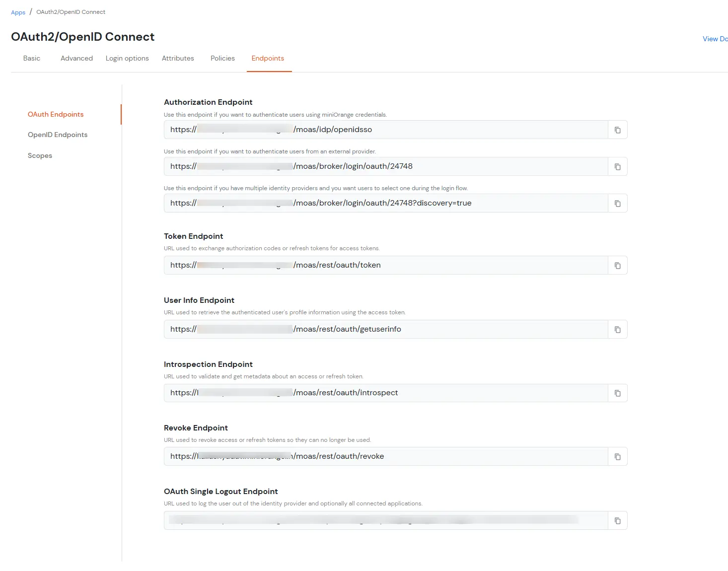Copy the discovery authorization endpoint URL
The height and width of the screenshot is (571, 728).
(x=617, y=203)
